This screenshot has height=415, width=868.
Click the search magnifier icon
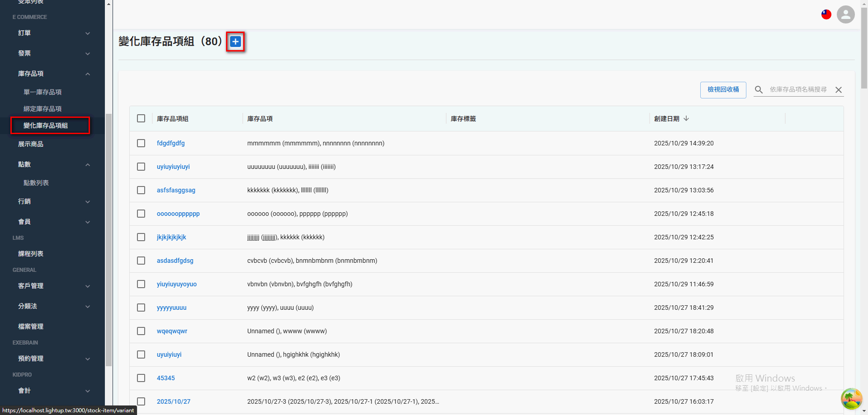pos(759,89)
